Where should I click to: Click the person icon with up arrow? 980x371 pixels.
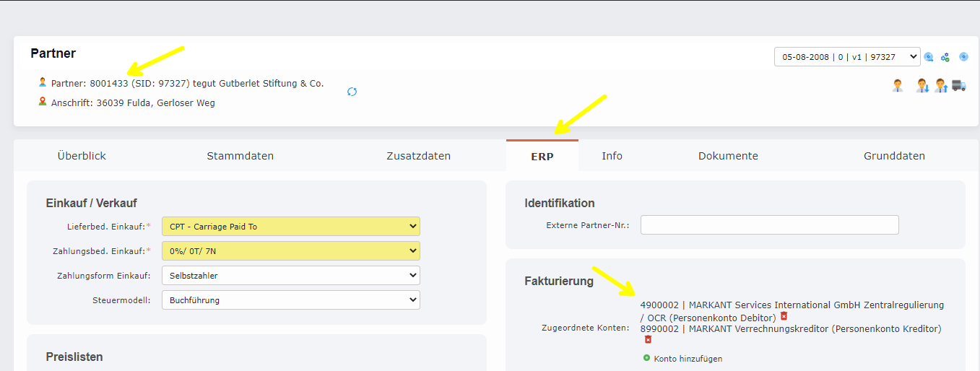click(x=941, y=86)
